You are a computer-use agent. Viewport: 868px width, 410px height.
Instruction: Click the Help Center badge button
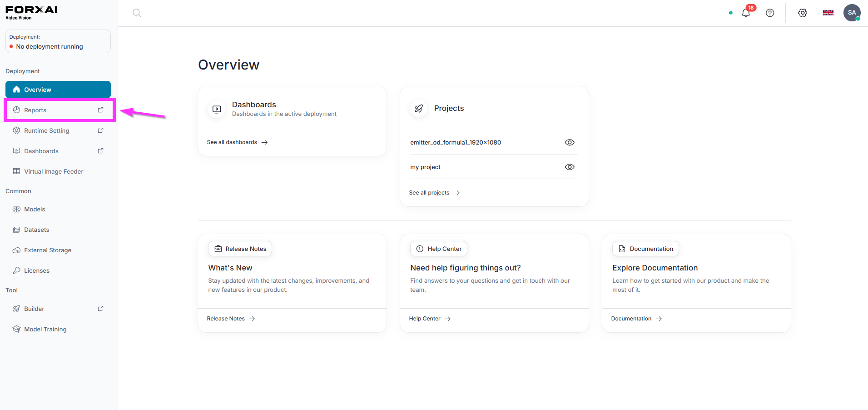(x=439, y=249)
